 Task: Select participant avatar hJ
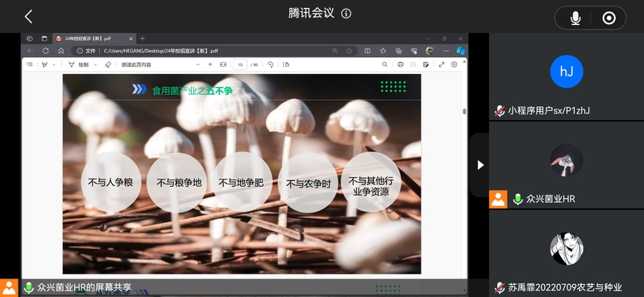(x=567, y=72)
